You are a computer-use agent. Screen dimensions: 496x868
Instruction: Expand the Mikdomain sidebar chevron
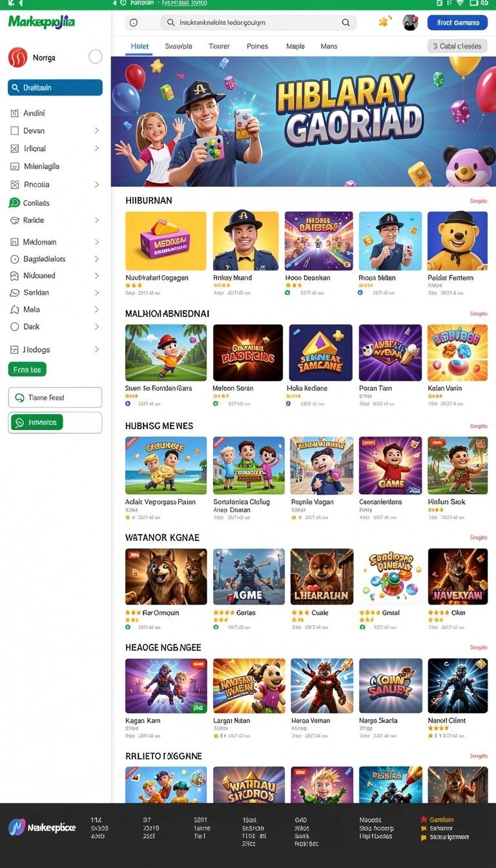tap(97, 242)
